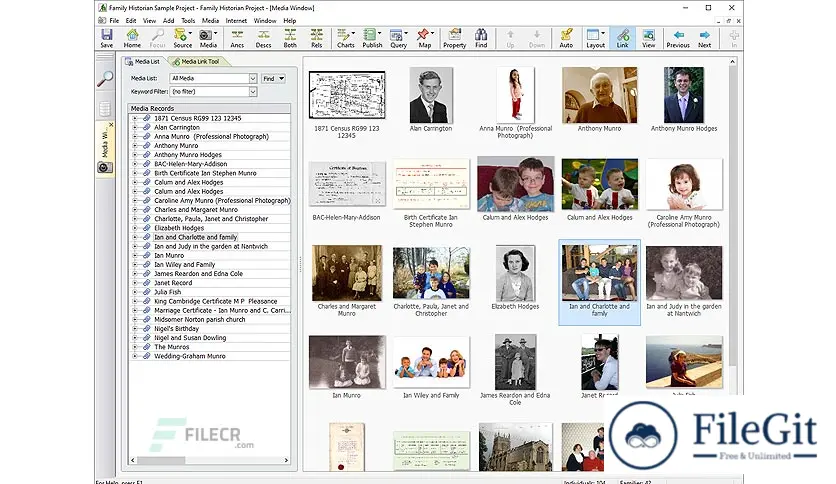Open the Publish toolbar icon
836x484 pixels.
[372, 38]
